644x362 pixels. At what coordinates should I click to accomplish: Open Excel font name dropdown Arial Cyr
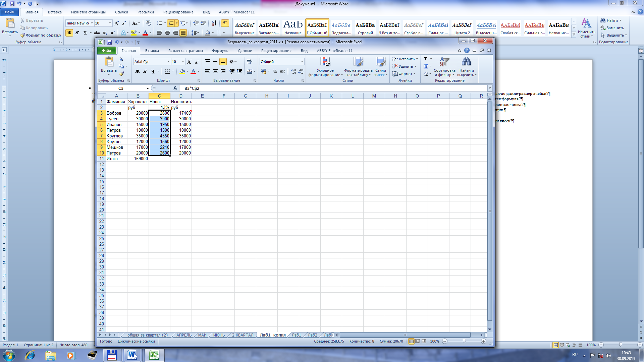[168, 62]
